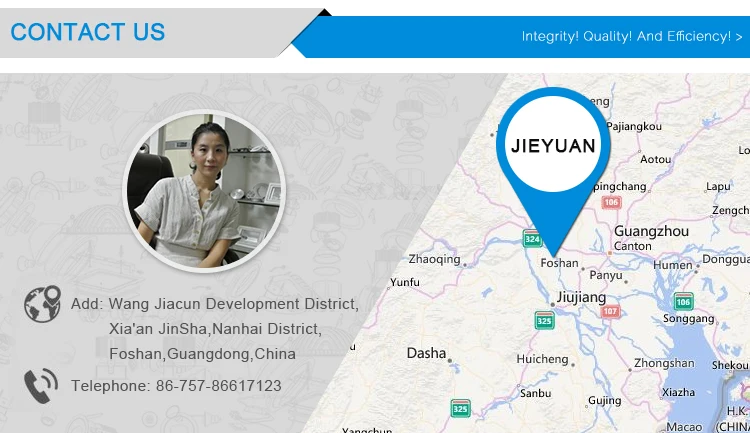The width and height of the screenshot is (750, 433).
Task: Click the red 107 road shield near Jiujiang
Action: coord(610,311)
